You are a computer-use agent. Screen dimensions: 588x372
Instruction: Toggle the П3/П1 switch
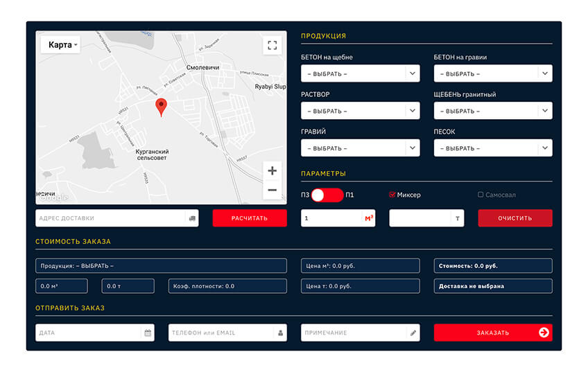pyautogui.click(x=327, y=195)
